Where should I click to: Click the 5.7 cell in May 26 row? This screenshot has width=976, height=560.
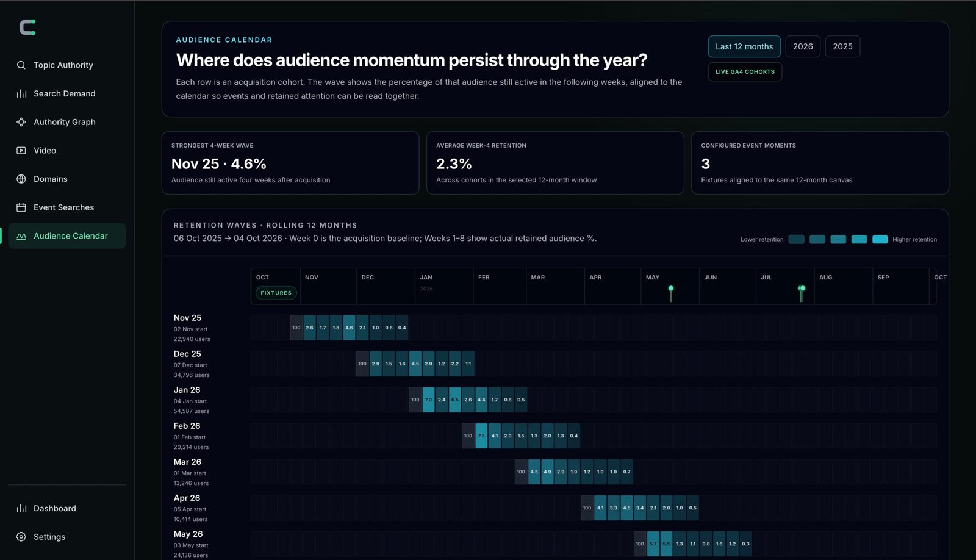(x=653, y=544)
